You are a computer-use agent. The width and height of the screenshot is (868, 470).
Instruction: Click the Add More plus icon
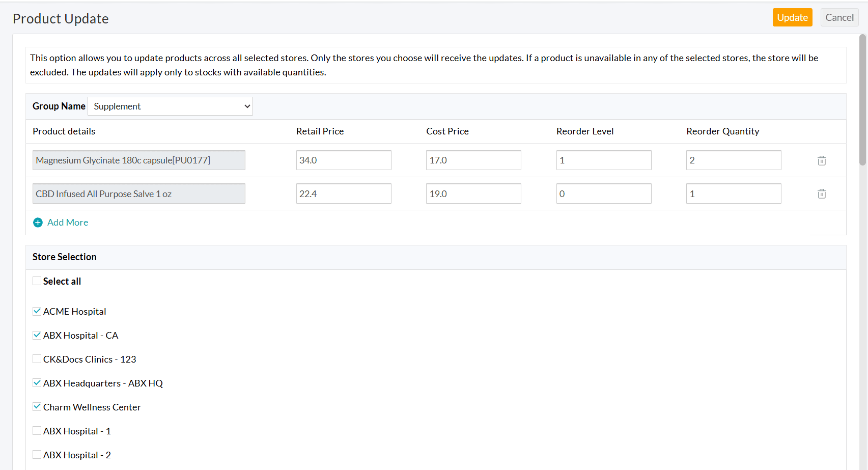pyautogui.click(x=38, y=223)
